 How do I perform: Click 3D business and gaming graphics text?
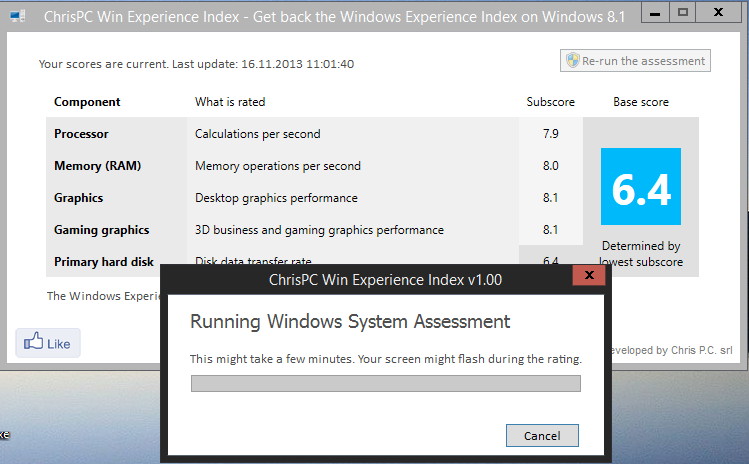[x=319, y=230]
